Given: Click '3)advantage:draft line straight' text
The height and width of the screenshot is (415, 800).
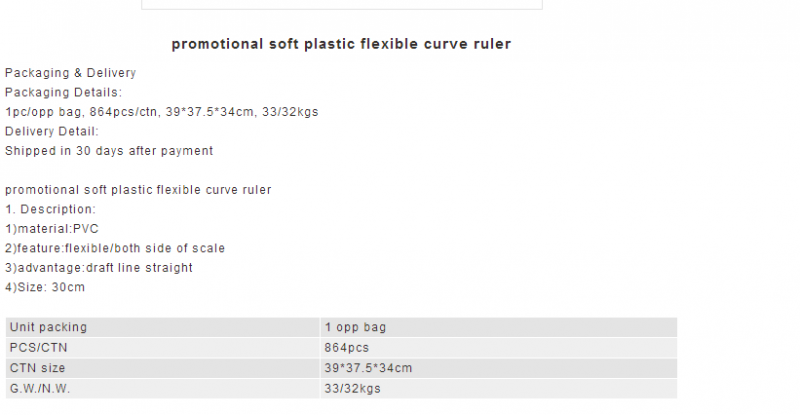Looking at the screenshot, I should 99,268.
